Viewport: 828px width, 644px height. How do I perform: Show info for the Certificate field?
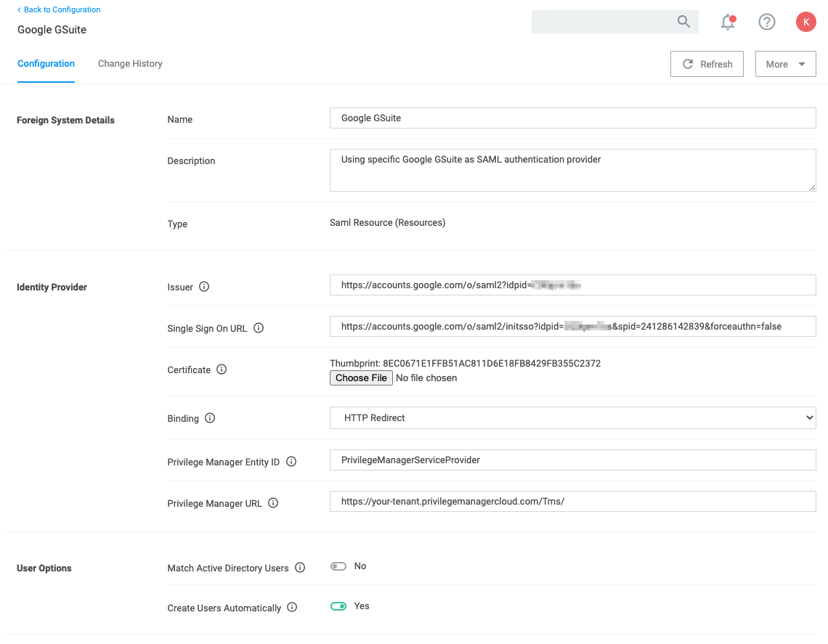pos(222,370)
